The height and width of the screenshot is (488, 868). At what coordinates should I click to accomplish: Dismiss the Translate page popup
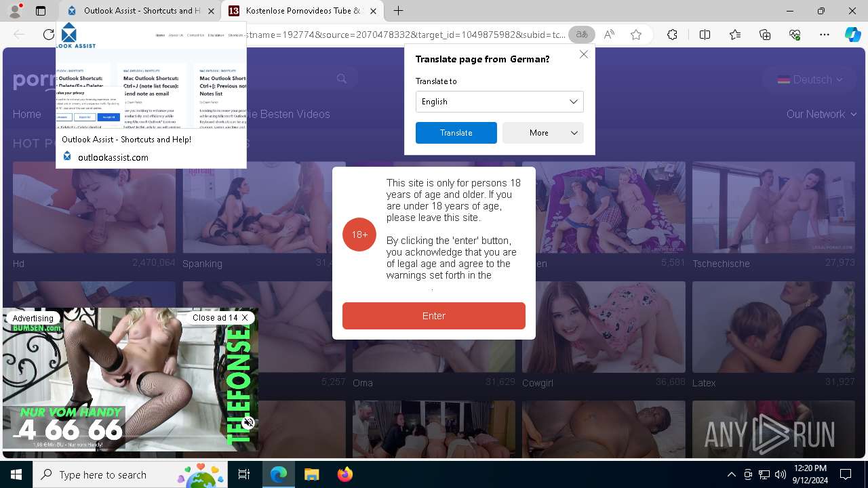point(583,54)
